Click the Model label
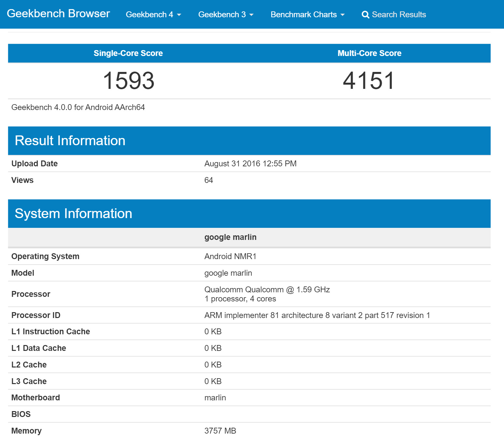Image resolution: width=504 pixels, height=443 pixels. (23, 273)
